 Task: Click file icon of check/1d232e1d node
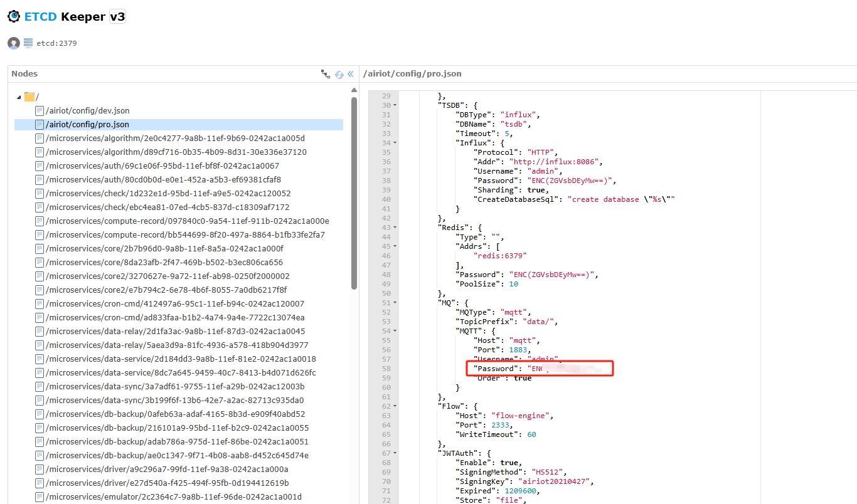click(40, 194)
